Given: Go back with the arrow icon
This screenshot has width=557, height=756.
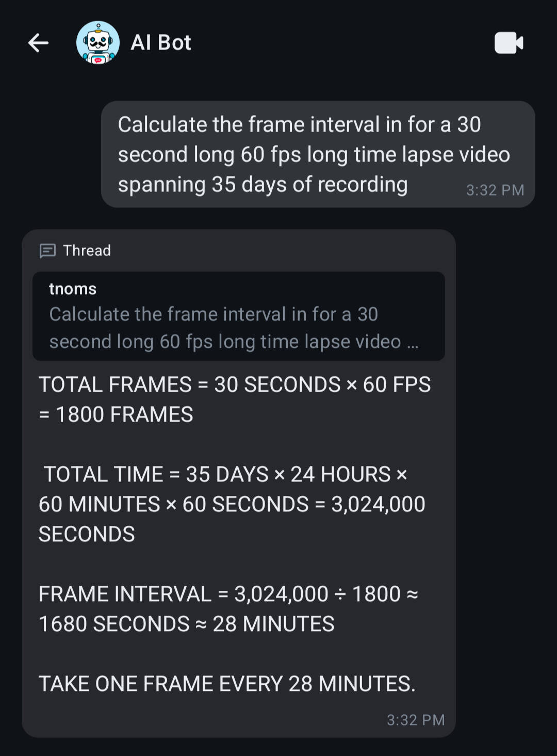Looking at the screenshot, I should pos(38,43).
